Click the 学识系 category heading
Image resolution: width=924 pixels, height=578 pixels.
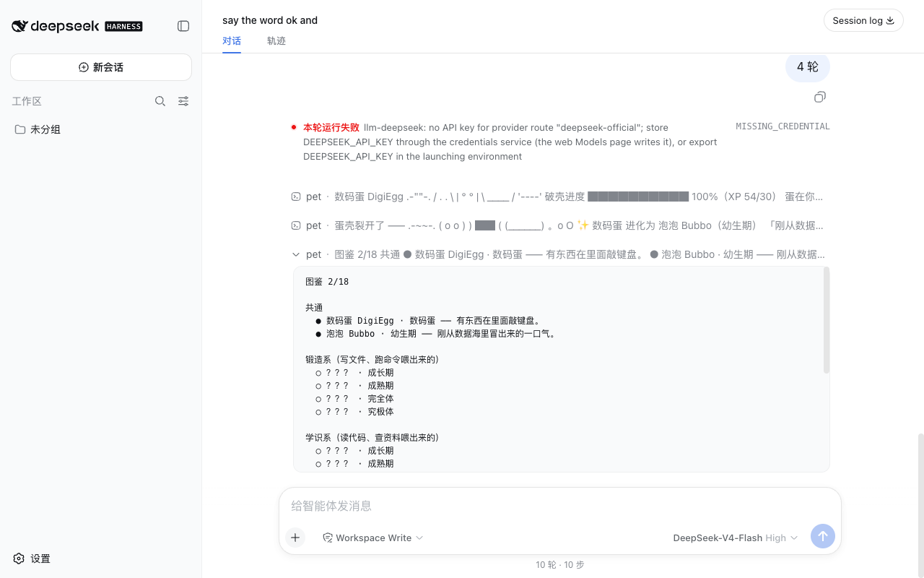372,438
